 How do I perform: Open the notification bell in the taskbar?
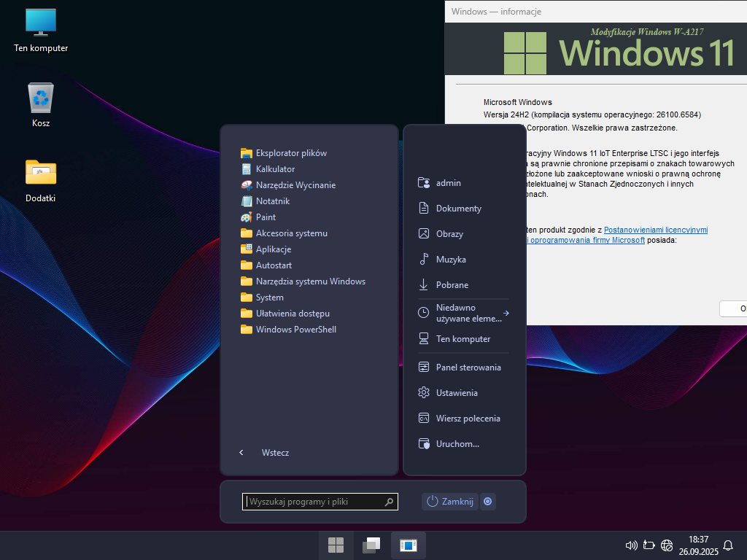727,545
